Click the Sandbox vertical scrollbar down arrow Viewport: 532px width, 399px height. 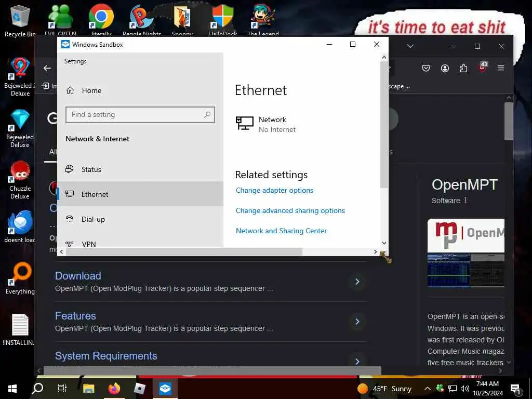pos(384,243)
